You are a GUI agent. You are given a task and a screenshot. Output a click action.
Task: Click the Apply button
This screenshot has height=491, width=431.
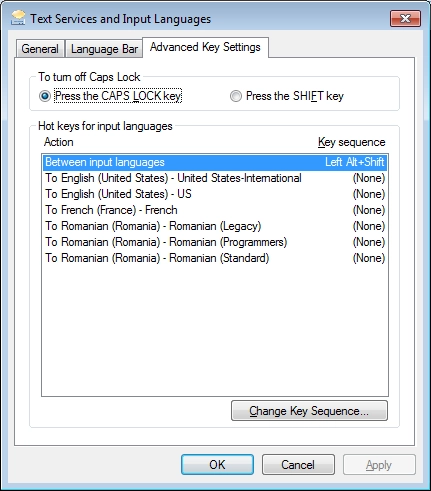379,465
